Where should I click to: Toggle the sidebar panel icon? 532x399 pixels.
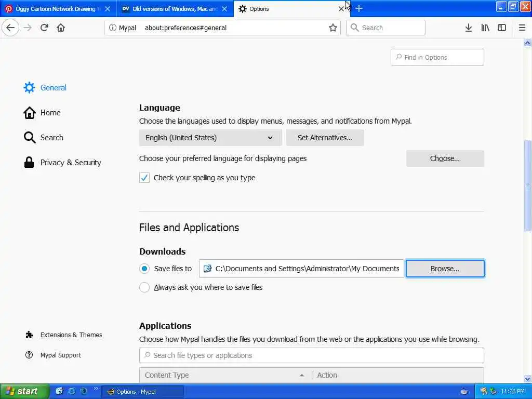tap(502, 28)
